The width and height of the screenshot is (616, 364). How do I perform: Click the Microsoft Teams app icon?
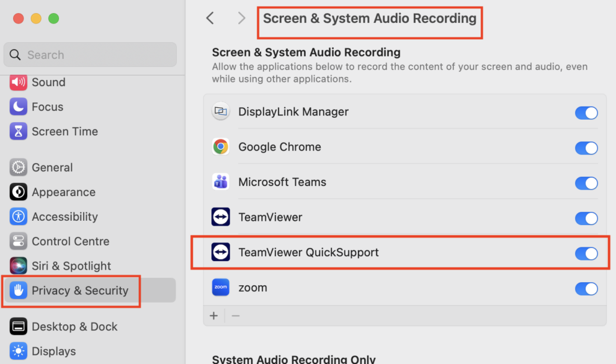221,182
